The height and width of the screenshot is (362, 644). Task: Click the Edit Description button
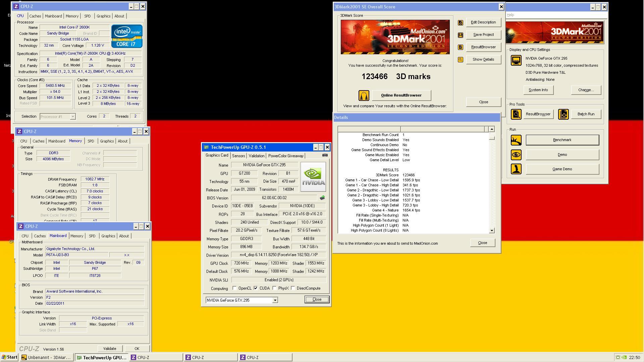(x=483, y=22)
